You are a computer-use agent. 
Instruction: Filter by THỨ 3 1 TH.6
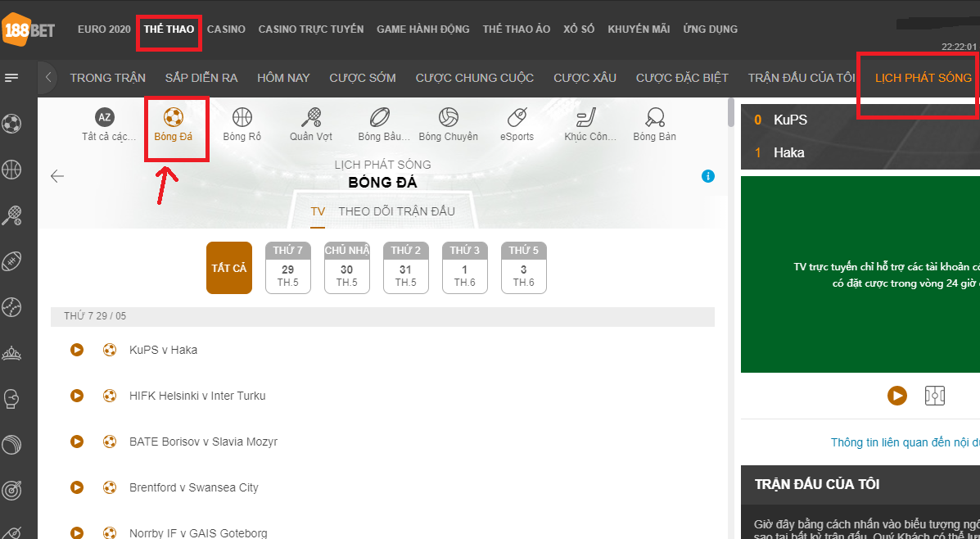click(465, 268)
